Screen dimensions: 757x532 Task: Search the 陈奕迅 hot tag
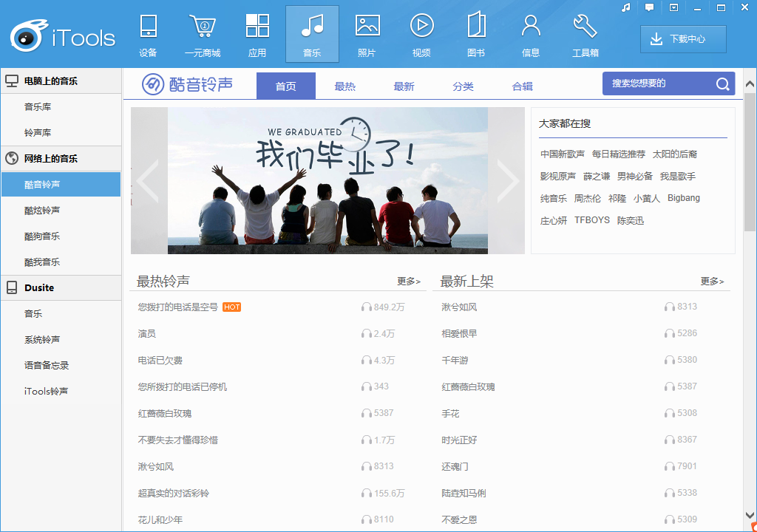tap(631, 221)
